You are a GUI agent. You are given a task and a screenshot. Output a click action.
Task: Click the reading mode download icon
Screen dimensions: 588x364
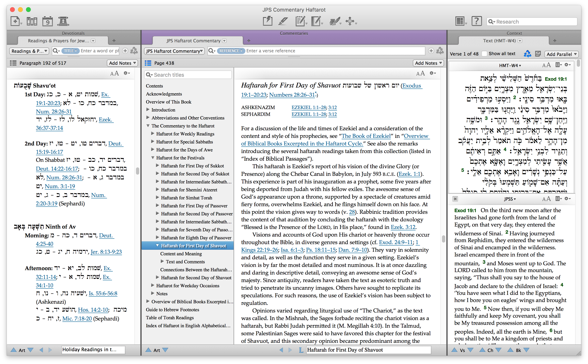click(63, 21)
